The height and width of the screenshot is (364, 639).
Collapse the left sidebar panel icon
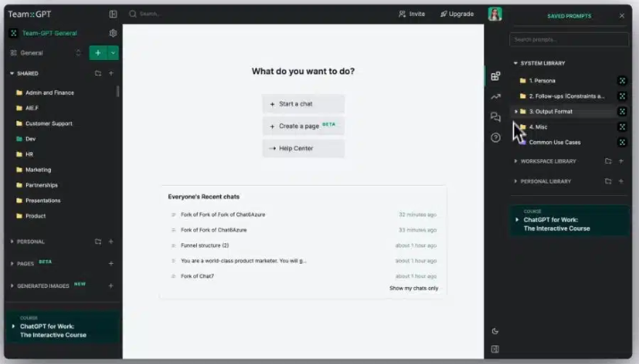click(x=113, y=13)
